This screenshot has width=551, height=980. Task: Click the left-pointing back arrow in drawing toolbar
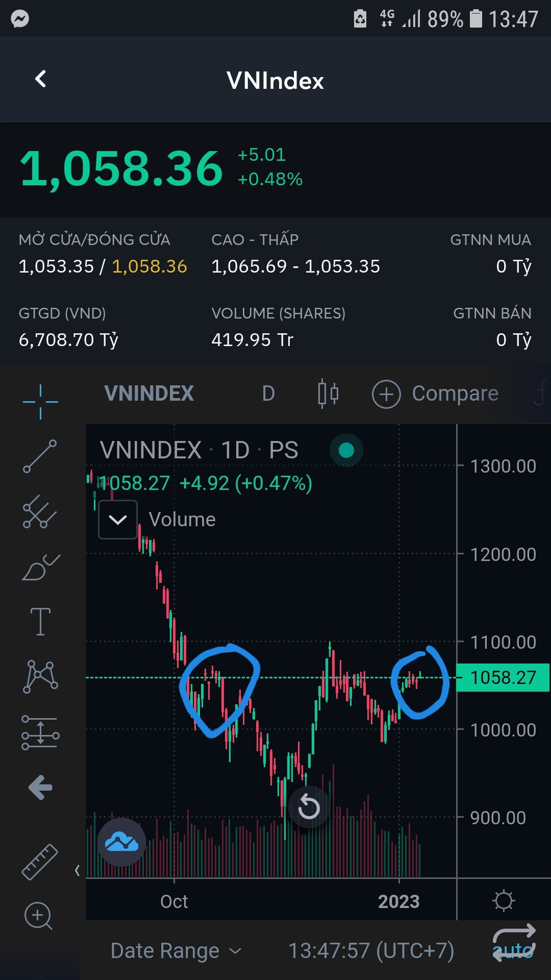[40, 787]
